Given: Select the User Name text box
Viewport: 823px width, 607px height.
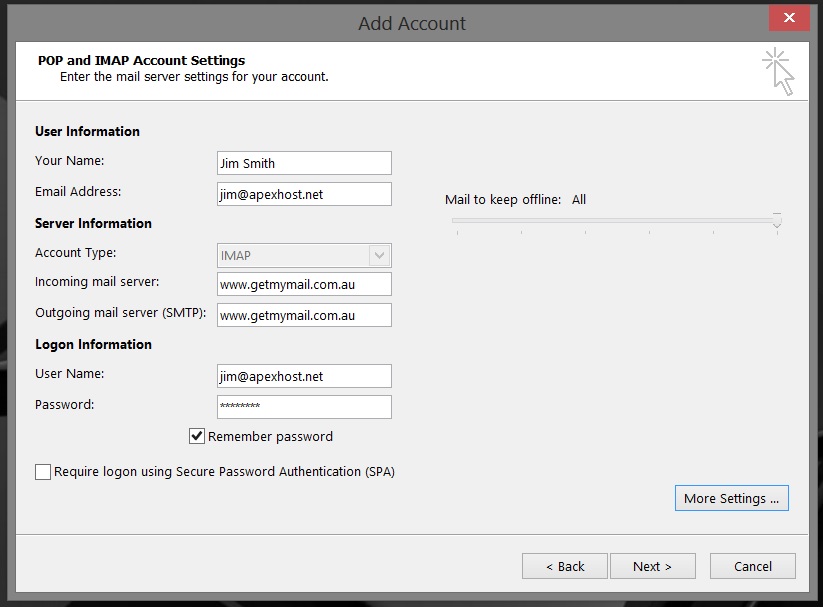Looking at the screenshot, I should (303, 376).
